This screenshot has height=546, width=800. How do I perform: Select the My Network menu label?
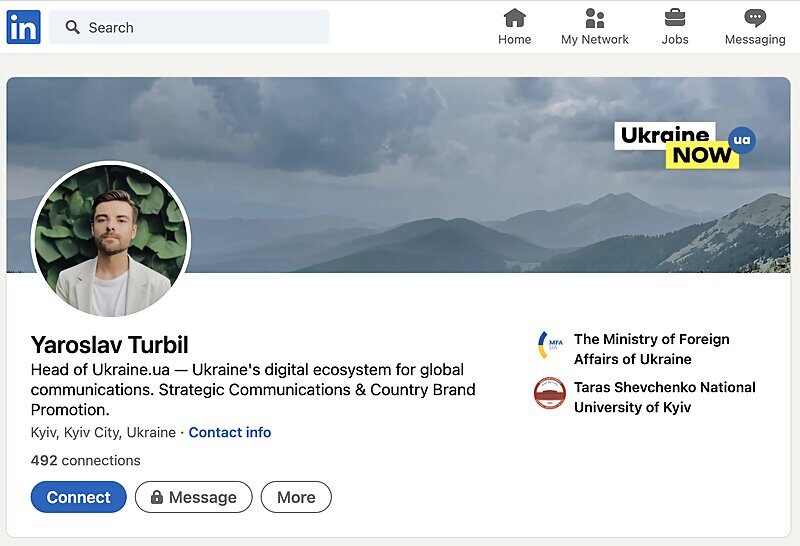[595, 39]
